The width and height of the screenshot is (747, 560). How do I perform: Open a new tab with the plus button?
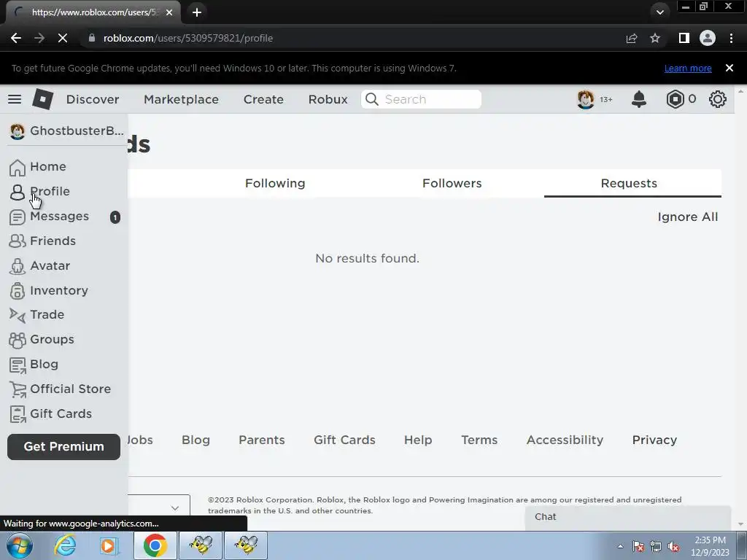pyautogui.click(x=197, y=12)
